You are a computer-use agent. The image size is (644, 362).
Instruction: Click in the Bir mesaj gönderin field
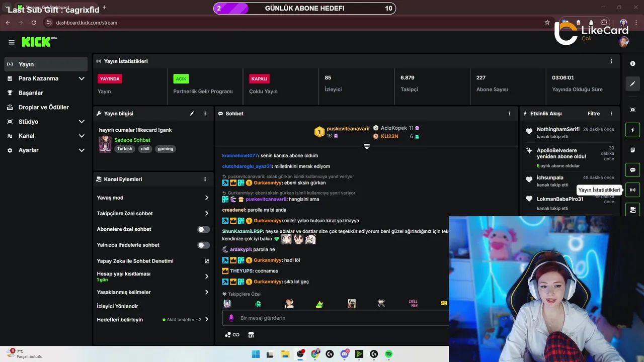[335, 318]
